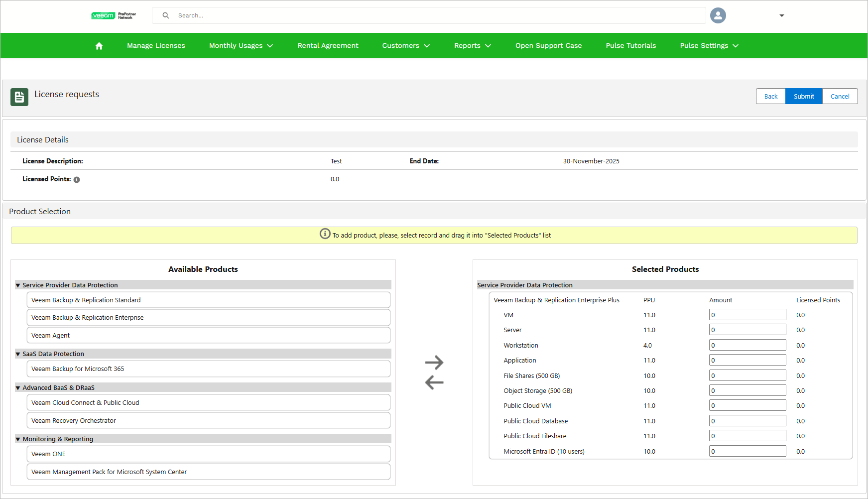Click the search magnifier icon
This screenshot has width=868, height=499.
166,15
